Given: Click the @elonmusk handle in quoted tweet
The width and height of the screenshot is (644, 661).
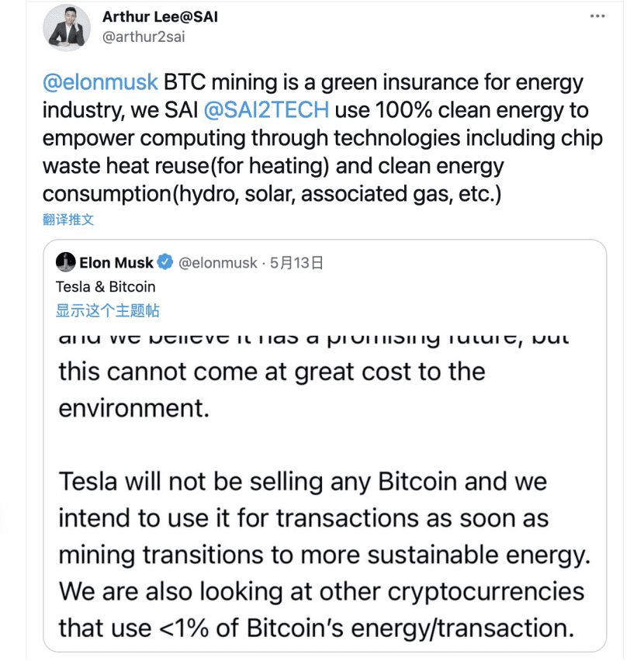Looking at the screenshot, I should click(x=218, y=263).
